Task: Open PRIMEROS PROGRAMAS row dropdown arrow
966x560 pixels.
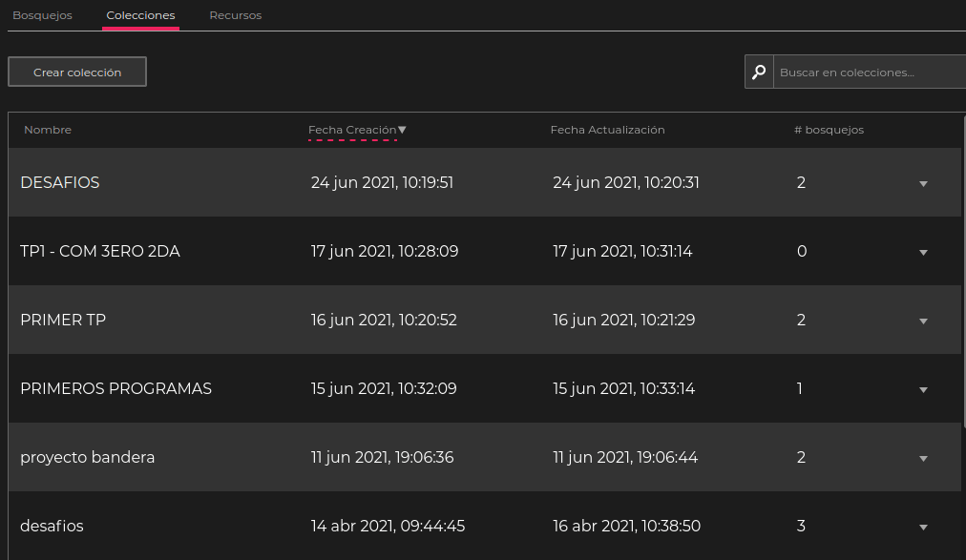Action: point(923,389)
